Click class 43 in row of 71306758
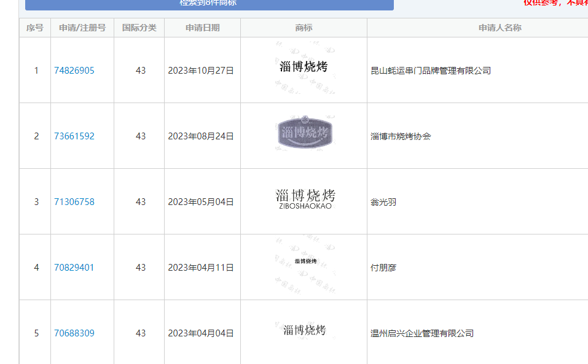Image resolution: width=588 pixels, height=364 pixels. (141, 202)
